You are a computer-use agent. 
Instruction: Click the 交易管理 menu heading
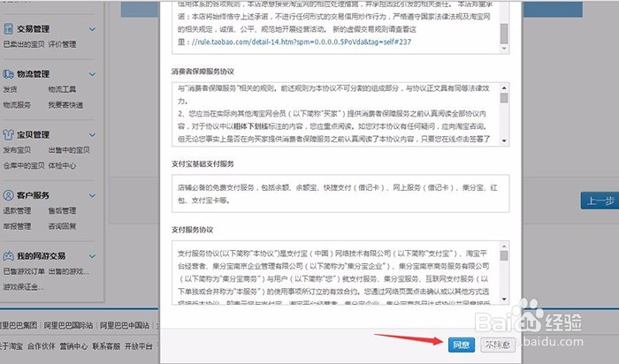pos(34,29)
